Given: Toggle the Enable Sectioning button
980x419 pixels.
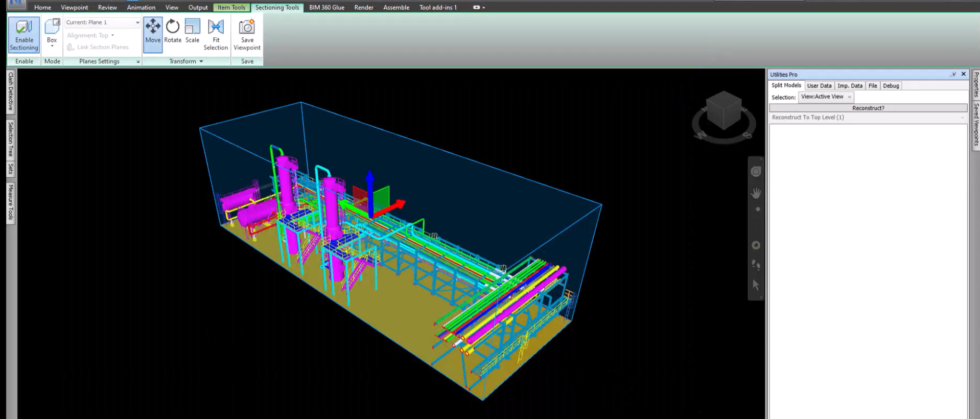Looking at the screenshot, I should (24, 35).
